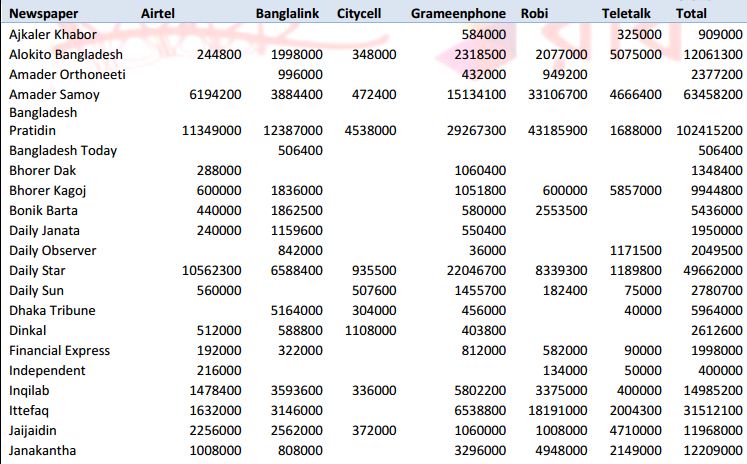This screenshot has width=747, height=464.
Task: Select the Total column header
Action: click(691, 14)
